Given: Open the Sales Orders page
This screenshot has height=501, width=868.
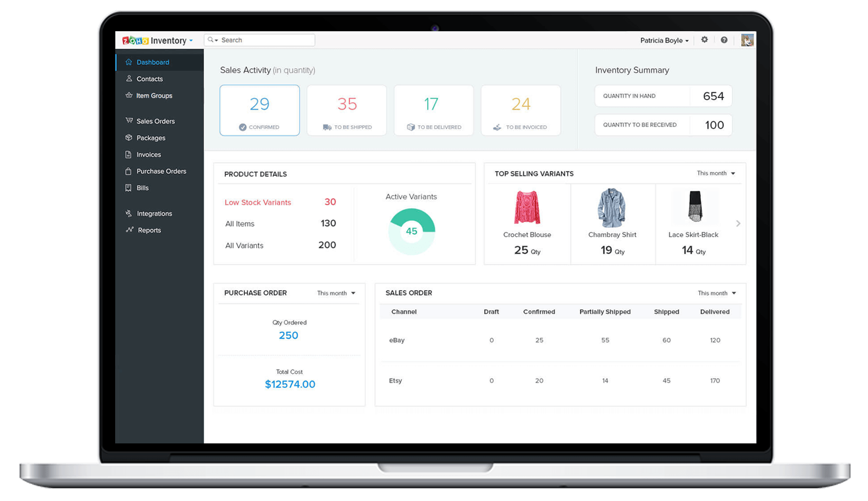Looking at the screenshot, I should [x=155, y=121].
